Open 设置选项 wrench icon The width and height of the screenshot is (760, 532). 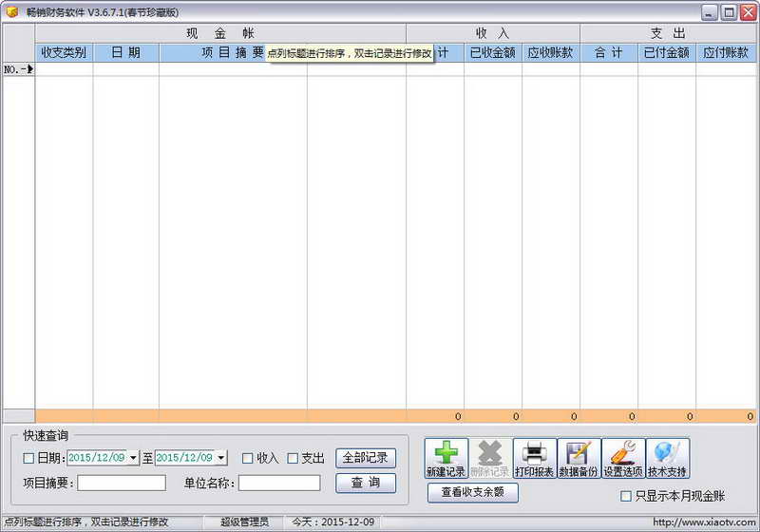click(623, 458)
